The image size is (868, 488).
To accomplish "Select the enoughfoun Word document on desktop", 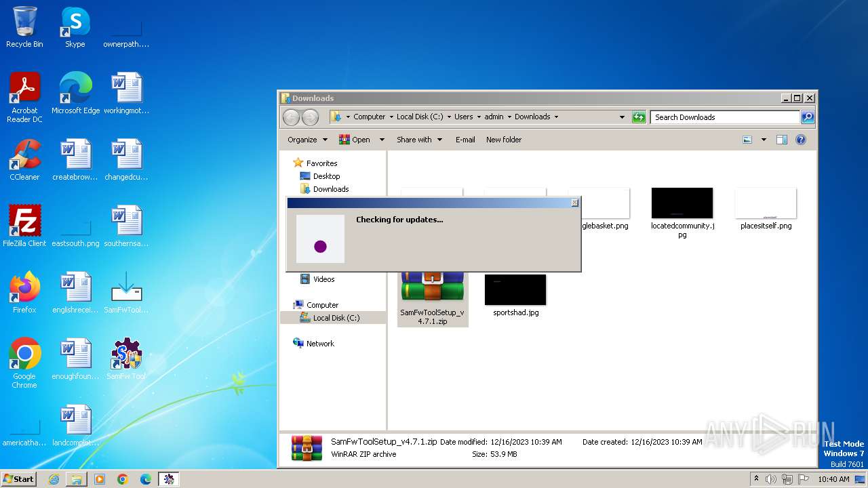I will click(x=75, y=359).
